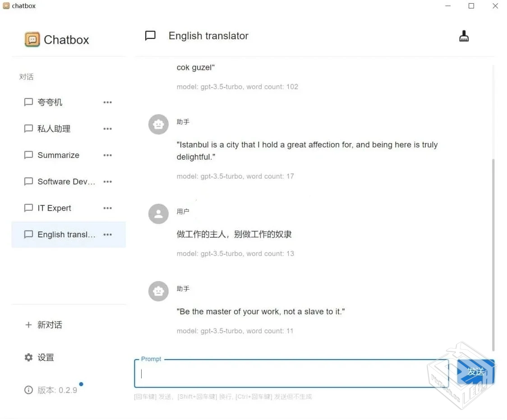Click the user avatar of the 用户 message

(158, 214)
